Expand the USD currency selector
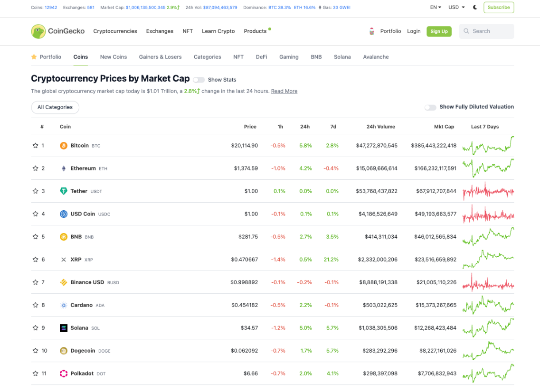The width and height of the screenshot is (540, 392). pos(456,8)
